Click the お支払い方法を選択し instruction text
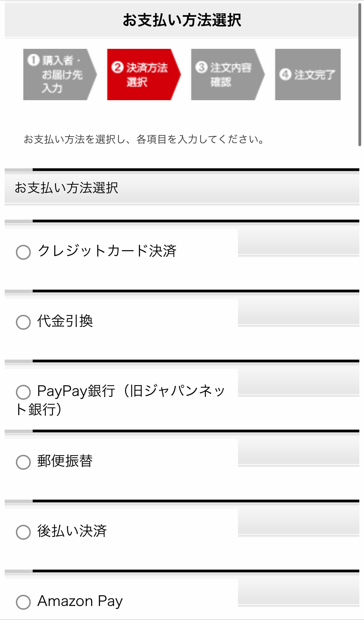This screenshot has height=620, width=364. (144, 139)
